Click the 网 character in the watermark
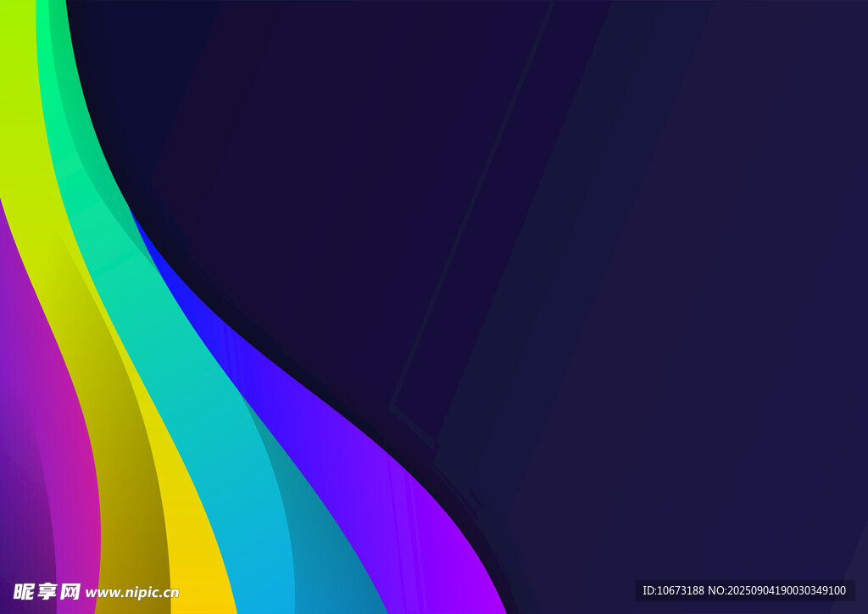The height and width of the screenshot is (614, 868). click(x=70, y=591)
